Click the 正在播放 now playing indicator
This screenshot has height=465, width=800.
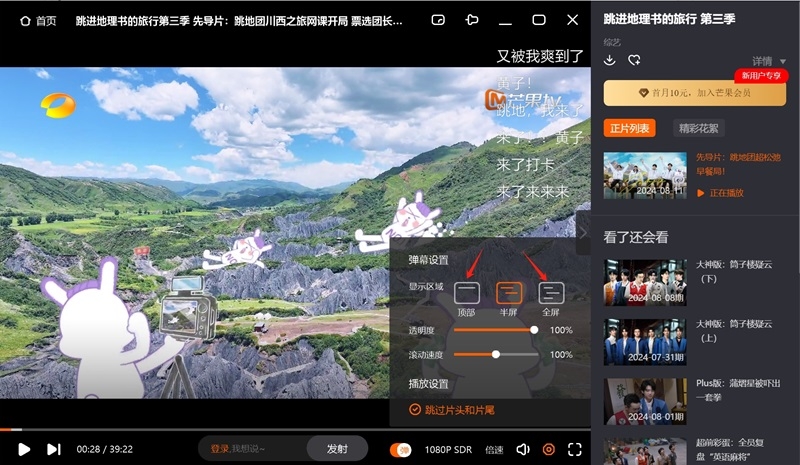tap(720, 193)
